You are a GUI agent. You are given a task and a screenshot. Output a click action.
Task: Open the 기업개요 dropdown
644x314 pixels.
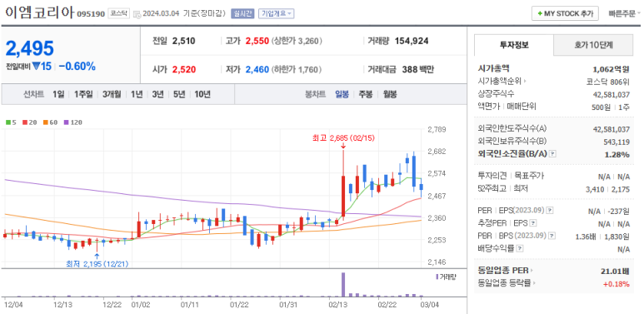click(276, 13)
